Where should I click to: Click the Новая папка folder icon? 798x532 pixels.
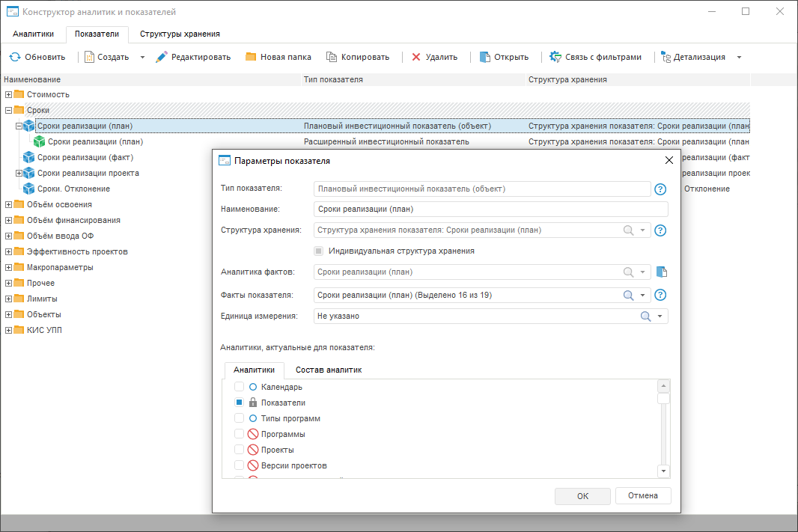pyautogui.click(x=251, y=57)
